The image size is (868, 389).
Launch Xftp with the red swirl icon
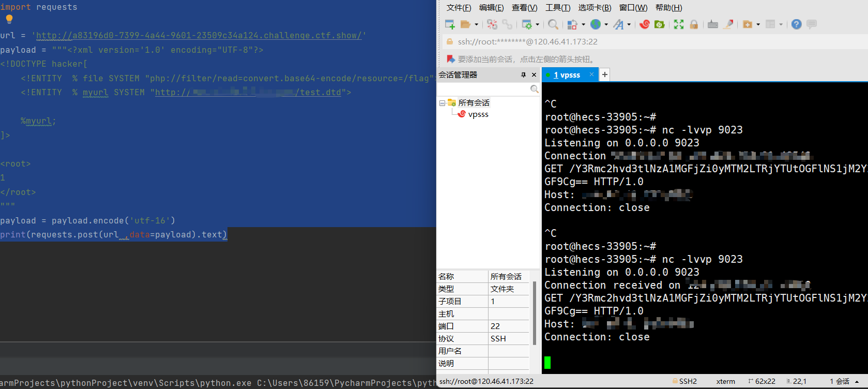pos(644,24)
